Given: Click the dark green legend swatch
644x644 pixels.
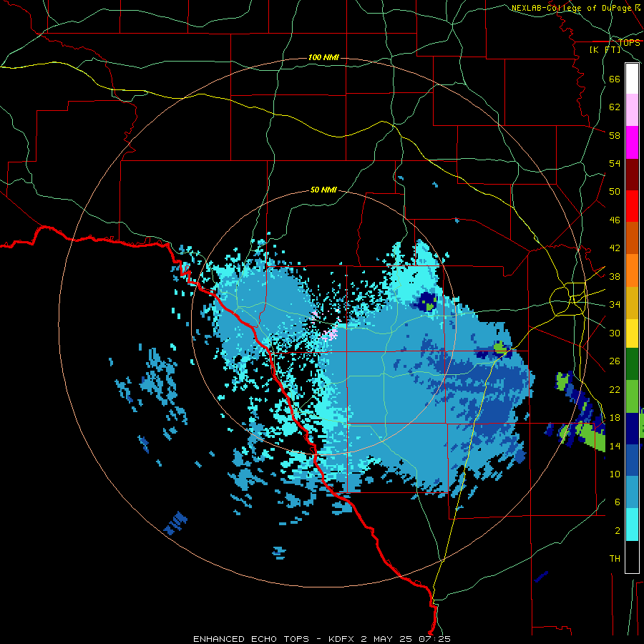Looking at the screenshot, I should (x=632, y=364).
